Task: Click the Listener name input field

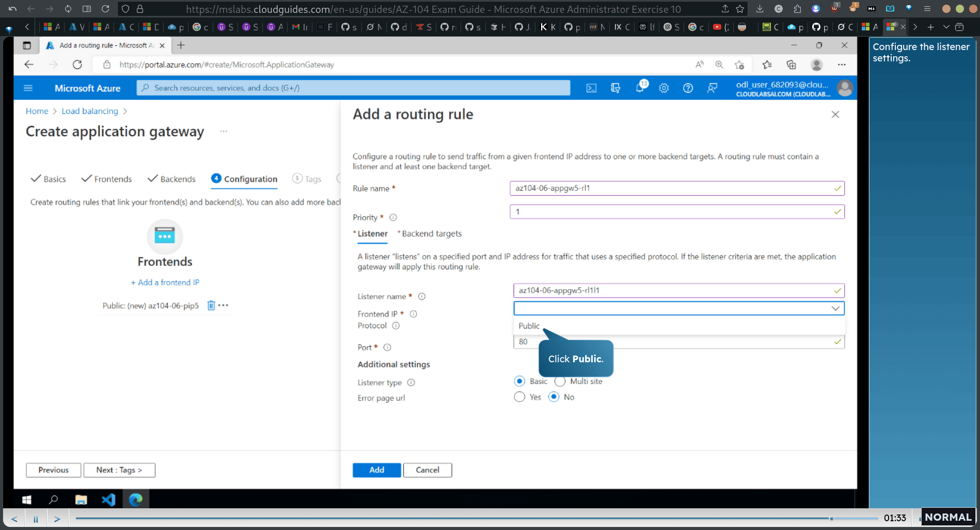Action: click(679, 291)
